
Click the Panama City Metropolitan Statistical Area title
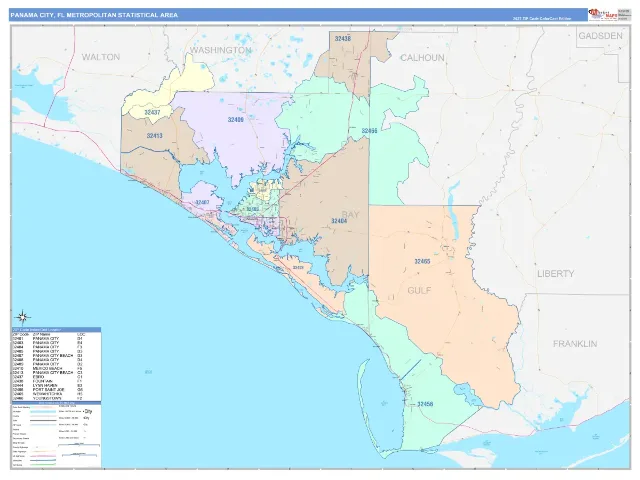coord(94,15)
